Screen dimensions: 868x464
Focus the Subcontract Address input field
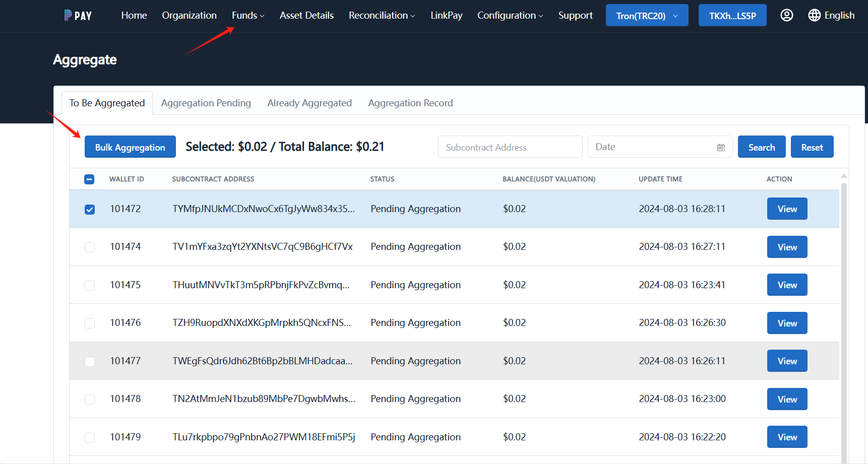pos(510,147)
